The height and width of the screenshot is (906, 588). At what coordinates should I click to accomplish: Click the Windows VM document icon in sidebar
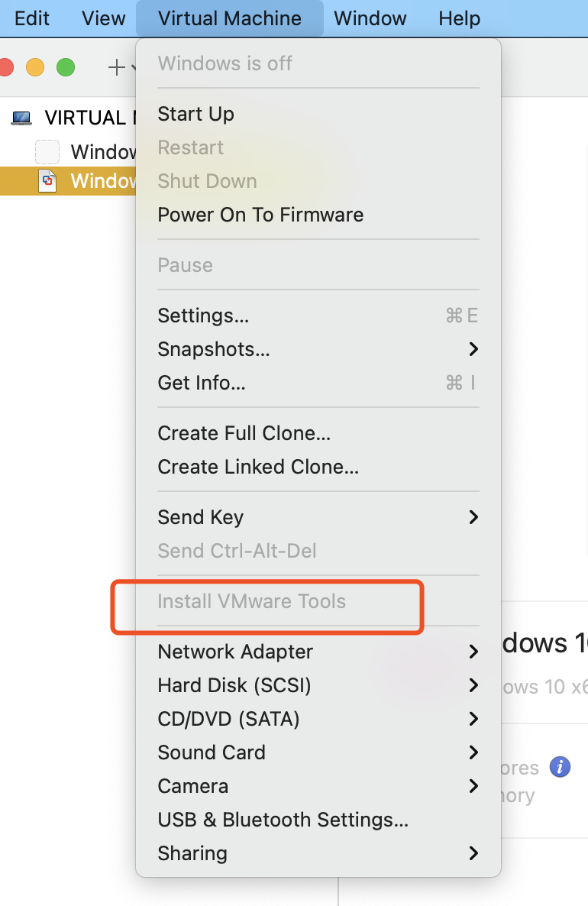[47, 181]
